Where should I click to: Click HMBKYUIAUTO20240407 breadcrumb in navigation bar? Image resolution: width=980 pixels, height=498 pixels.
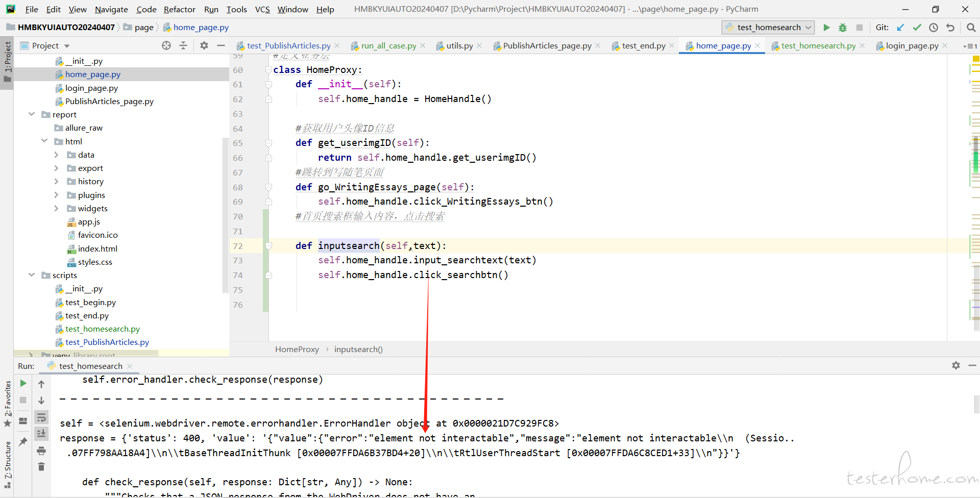pyautogui.click(x=66, y=27)
